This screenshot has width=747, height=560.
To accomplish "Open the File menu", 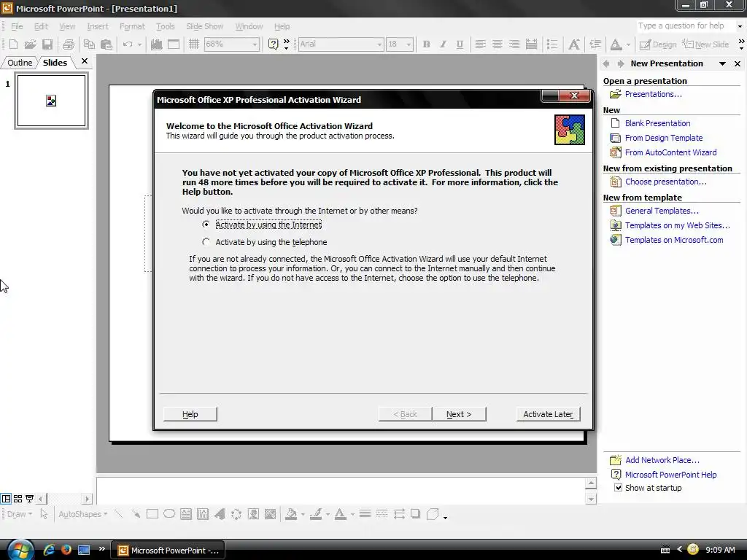I will (x=17, y=26).
